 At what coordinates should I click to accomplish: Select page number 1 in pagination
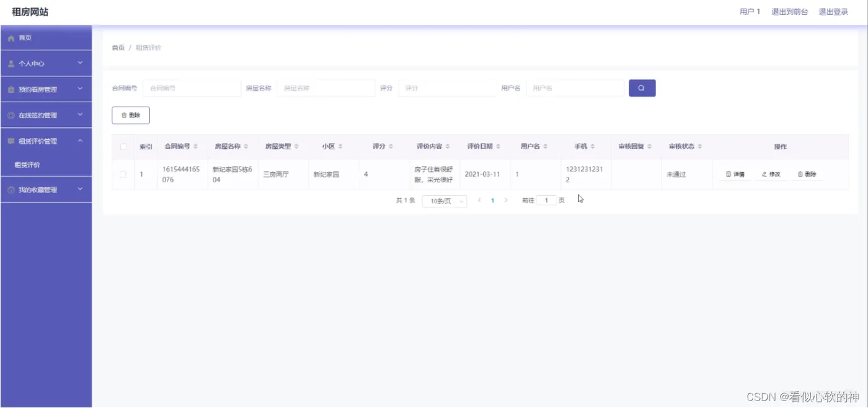coord(493,201)
